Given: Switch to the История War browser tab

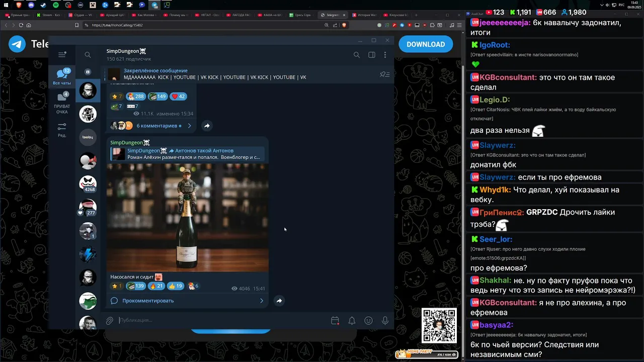Looking at the screenshot, I should (365, 15).
